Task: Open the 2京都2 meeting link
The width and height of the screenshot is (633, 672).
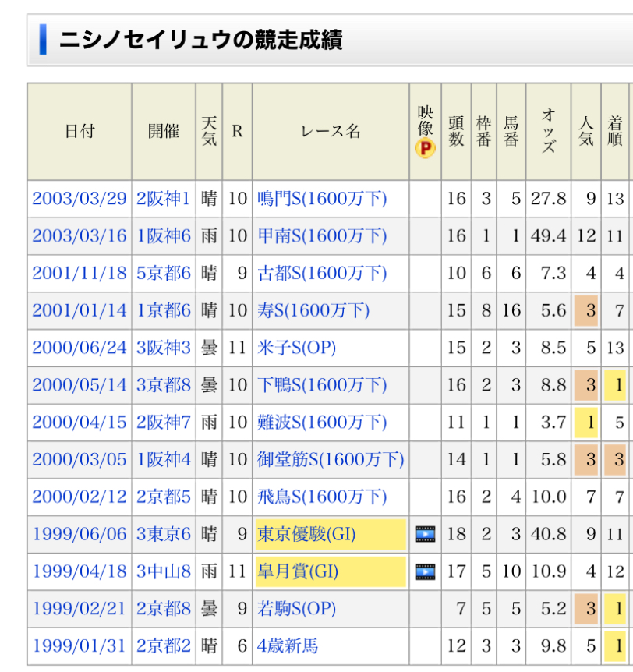Action: (x=163, y=645)
